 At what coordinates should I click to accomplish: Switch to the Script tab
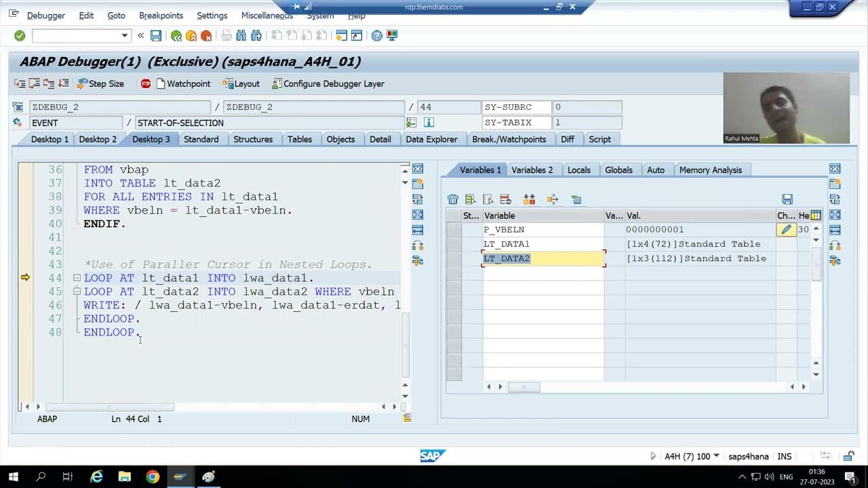(600, 139)
